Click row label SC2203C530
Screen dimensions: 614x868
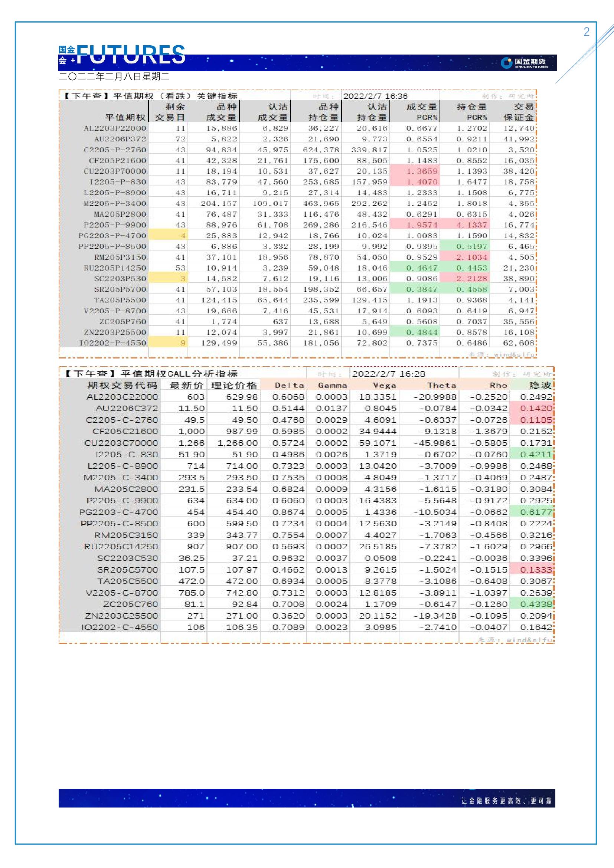(x=128, y=559)
